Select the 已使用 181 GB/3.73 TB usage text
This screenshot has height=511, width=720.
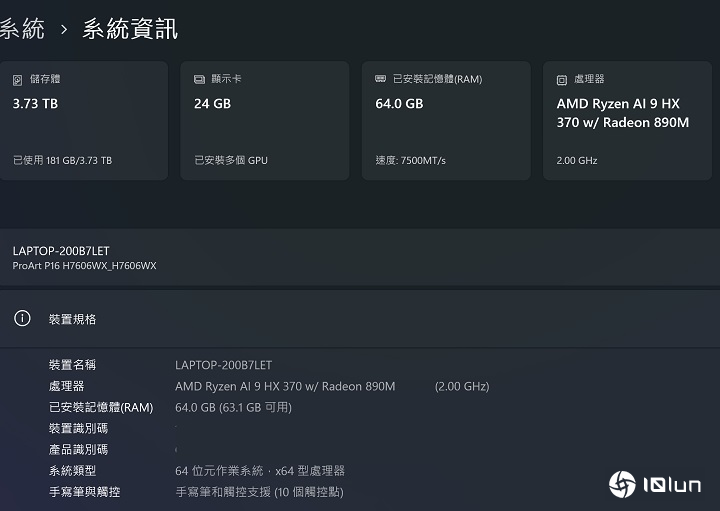pos(62,160)
